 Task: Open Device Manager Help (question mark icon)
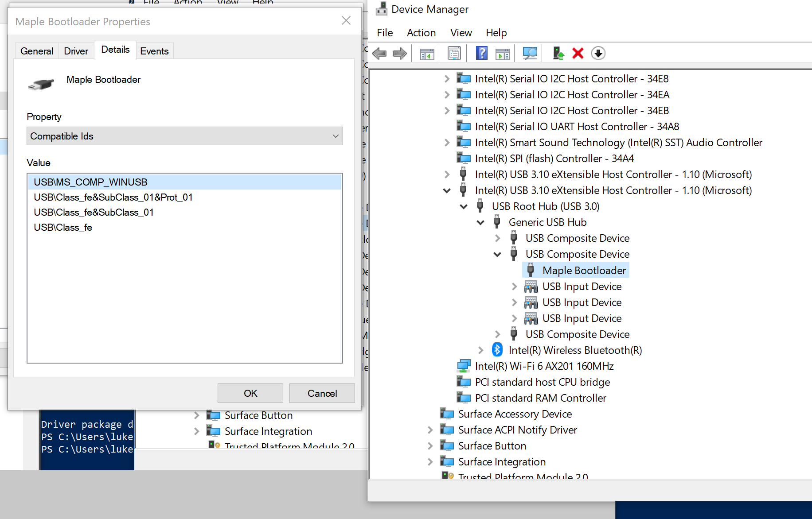[x=481, y=53]
